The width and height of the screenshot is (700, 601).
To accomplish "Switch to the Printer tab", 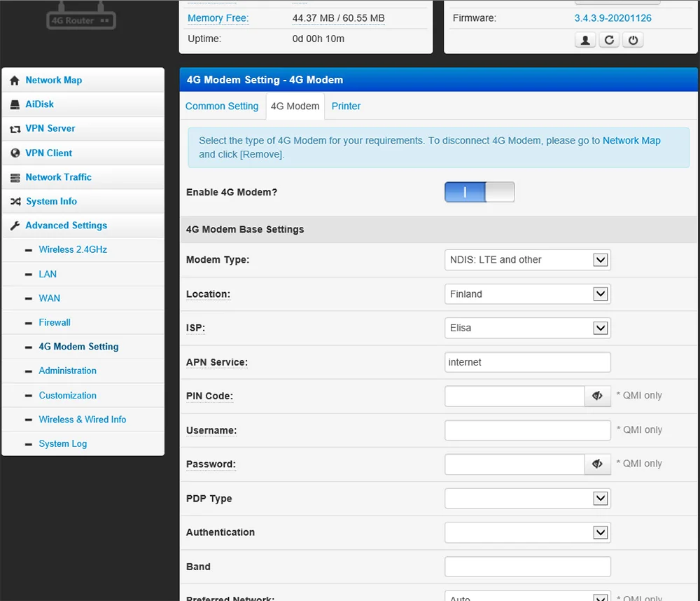I will (346, 106).
